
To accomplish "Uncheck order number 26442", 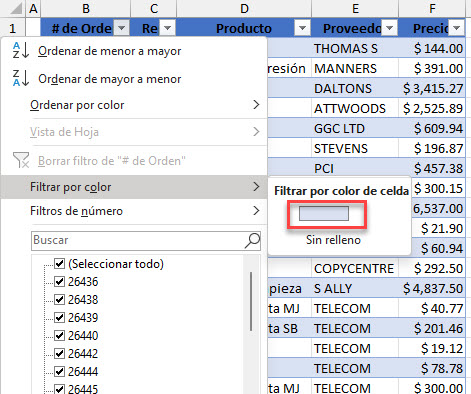I will (x=59, y=353).
